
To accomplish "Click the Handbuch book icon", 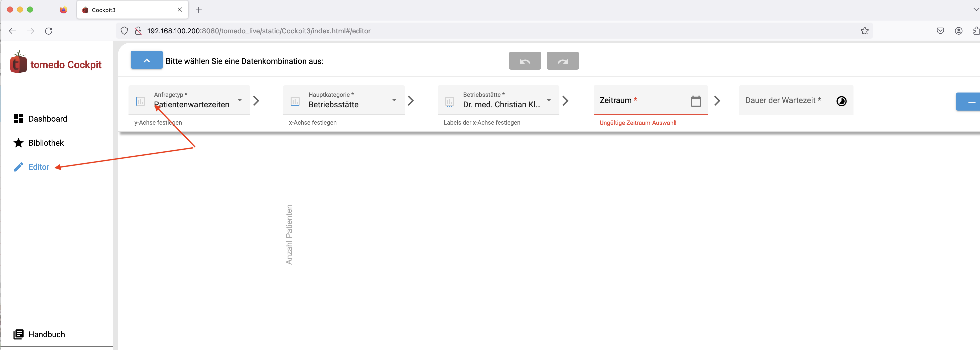I will 18,334.
